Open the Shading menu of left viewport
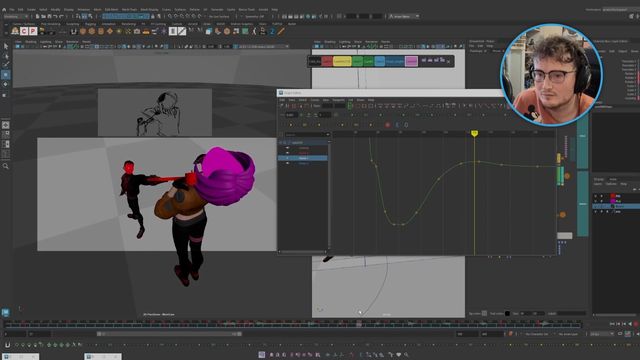 coord(31,42)
